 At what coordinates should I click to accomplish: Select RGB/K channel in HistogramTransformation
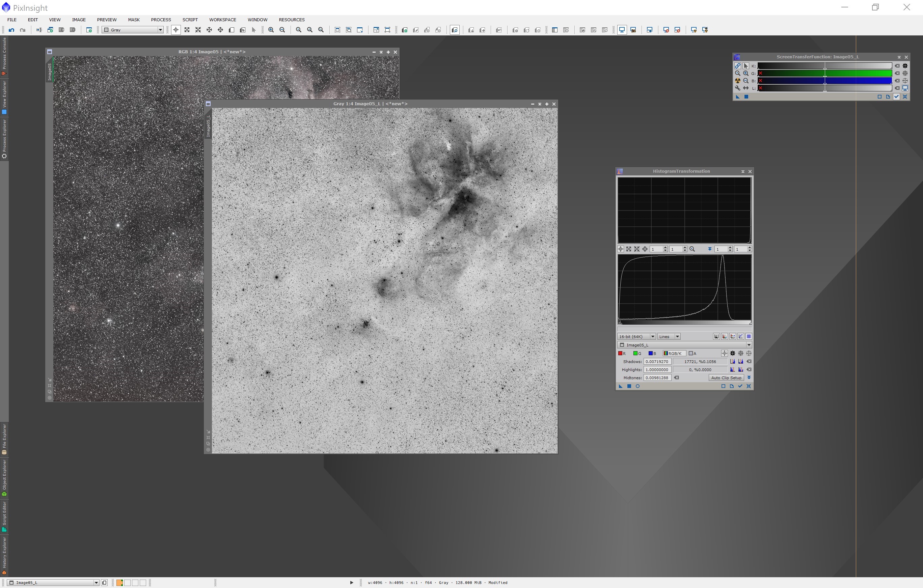coord(674,354)
